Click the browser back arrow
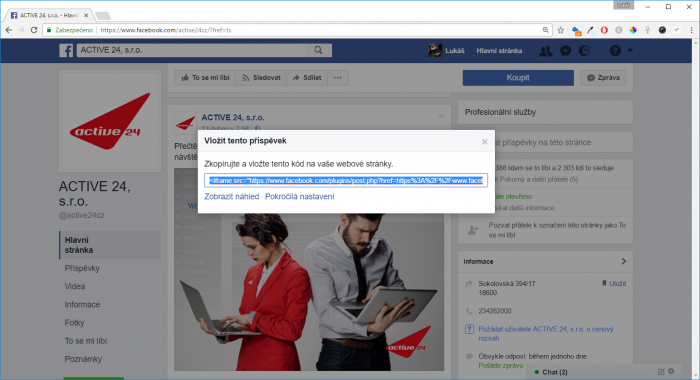This screenshot has height=380, width=700. click(x=8, y=30)
